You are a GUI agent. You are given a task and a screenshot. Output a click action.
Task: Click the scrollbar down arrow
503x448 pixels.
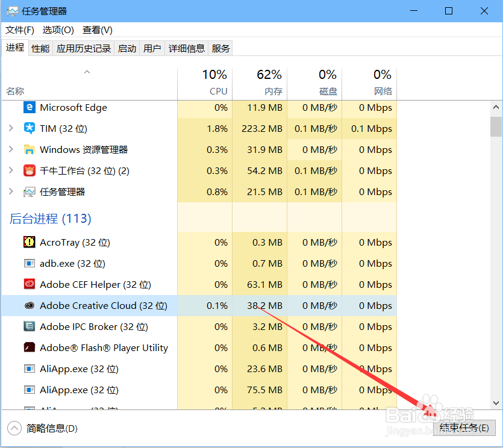coord(496,403)
